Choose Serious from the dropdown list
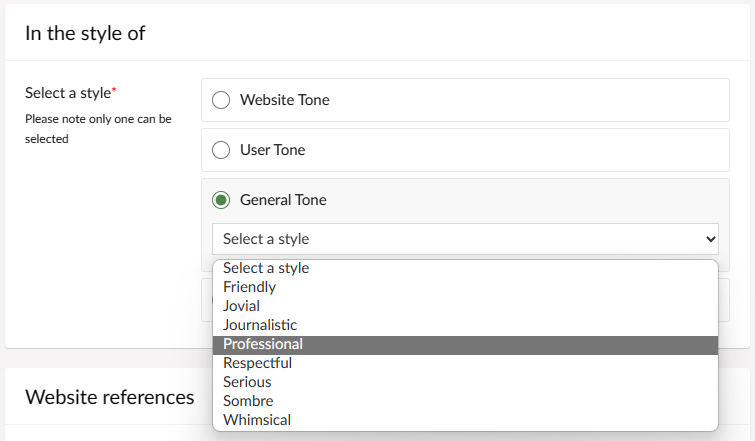The height and width of the screenshot is (441, 755). [x=465, y=382]
